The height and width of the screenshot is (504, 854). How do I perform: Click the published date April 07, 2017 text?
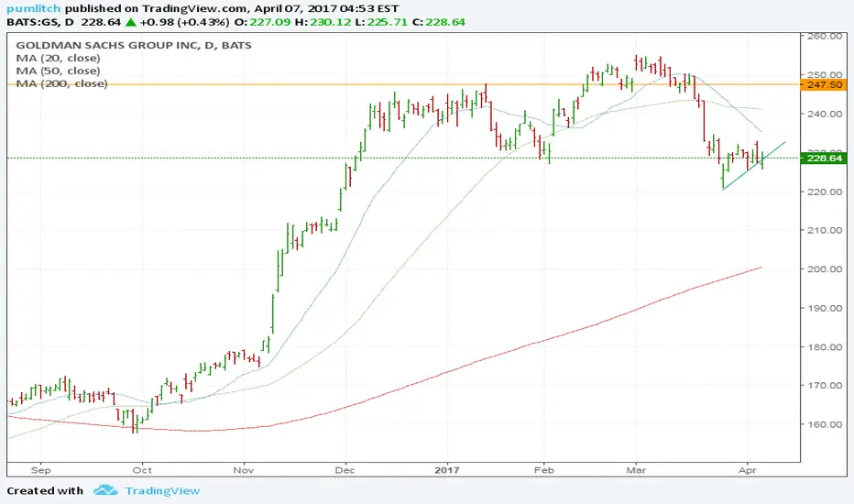click(x=295, y=9)
